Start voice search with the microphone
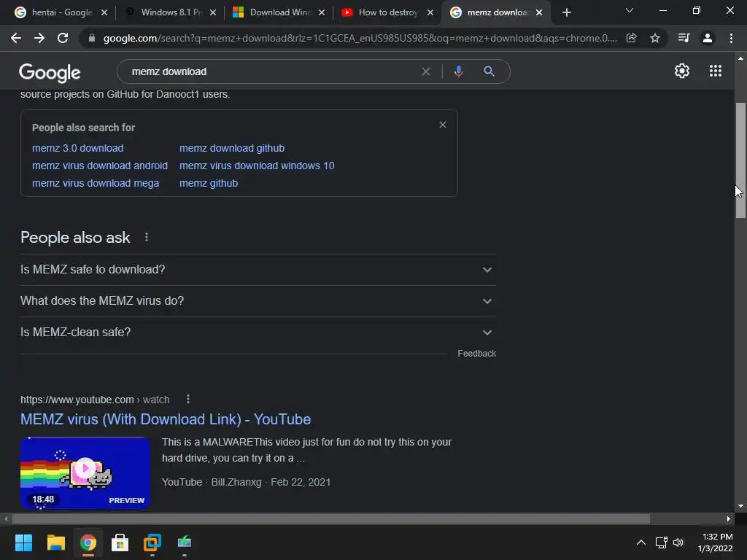Image resolution: width=747 pixels, height=560 pixels. click(458, 71)
